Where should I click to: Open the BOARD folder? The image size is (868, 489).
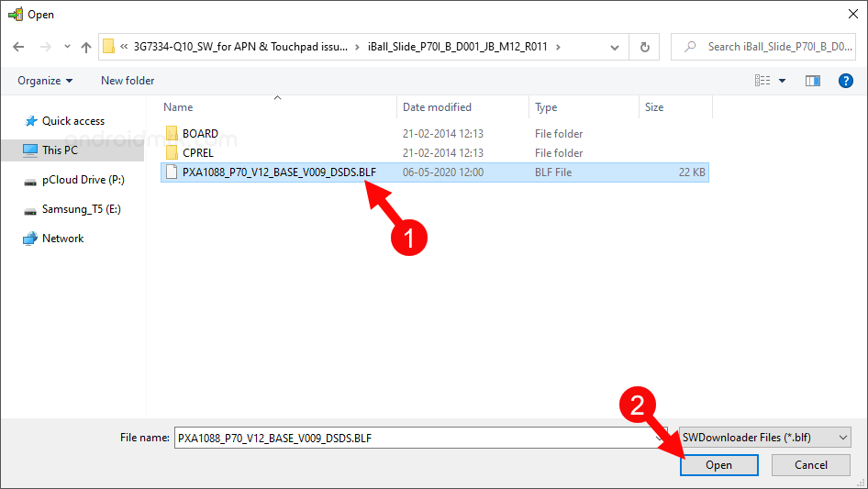[200, 134]
